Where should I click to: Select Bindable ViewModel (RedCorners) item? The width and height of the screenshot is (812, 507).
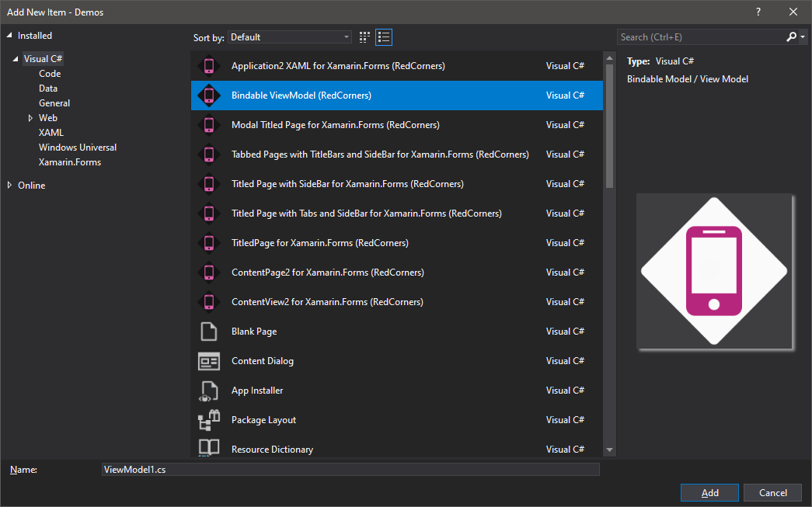tap(397, 95)
